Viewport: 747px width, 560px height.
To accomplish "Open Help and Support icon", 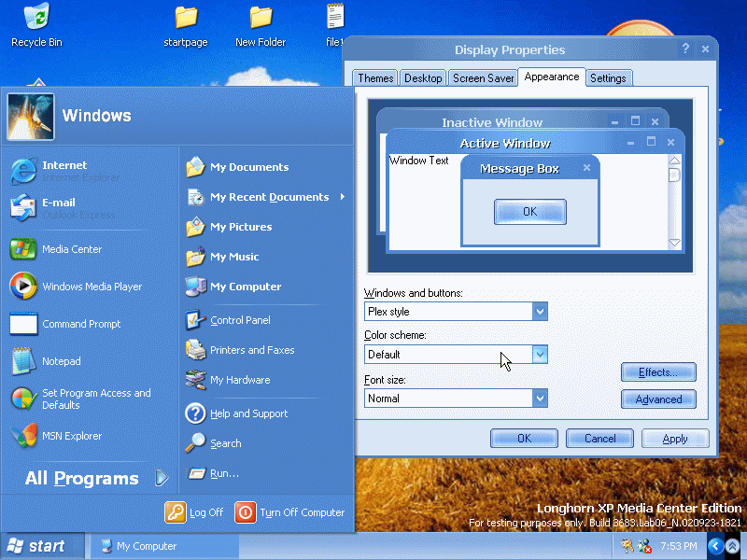I will [195, 413].
